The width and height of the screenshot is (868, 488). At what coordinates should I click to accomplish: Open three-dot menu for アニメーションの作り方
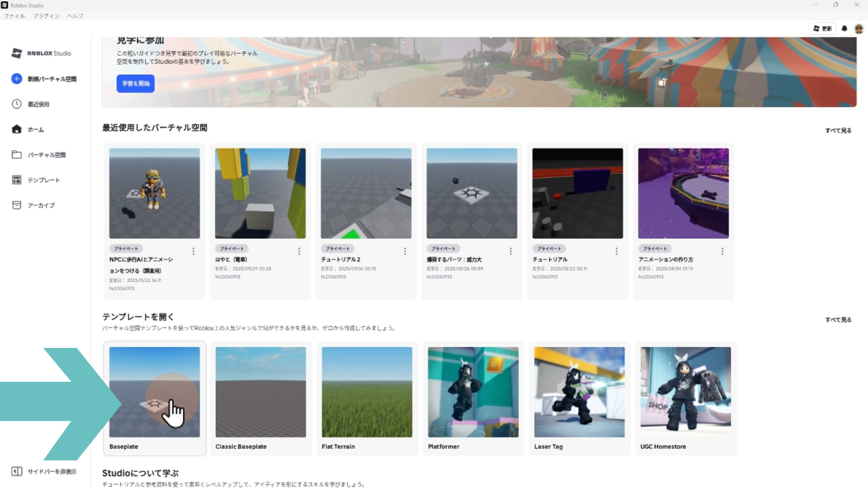pos(722,251)
